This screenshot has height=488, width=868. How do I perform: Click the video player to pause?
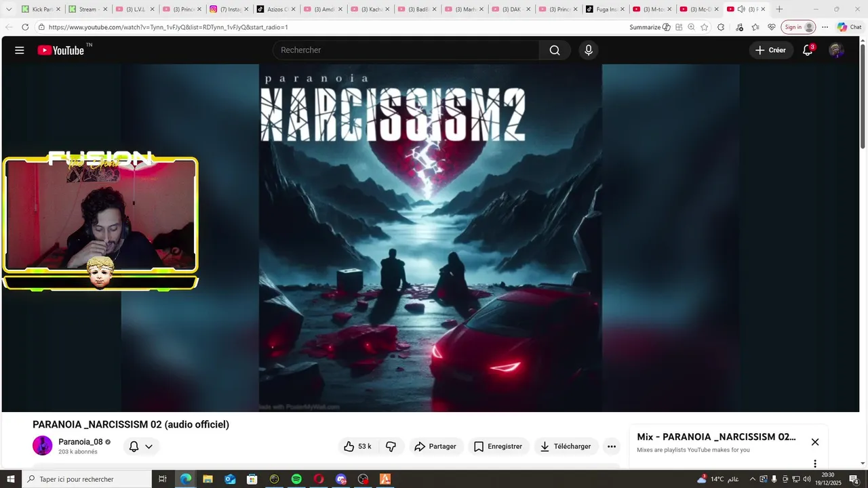pyautogui.click(x=431, y=237)
